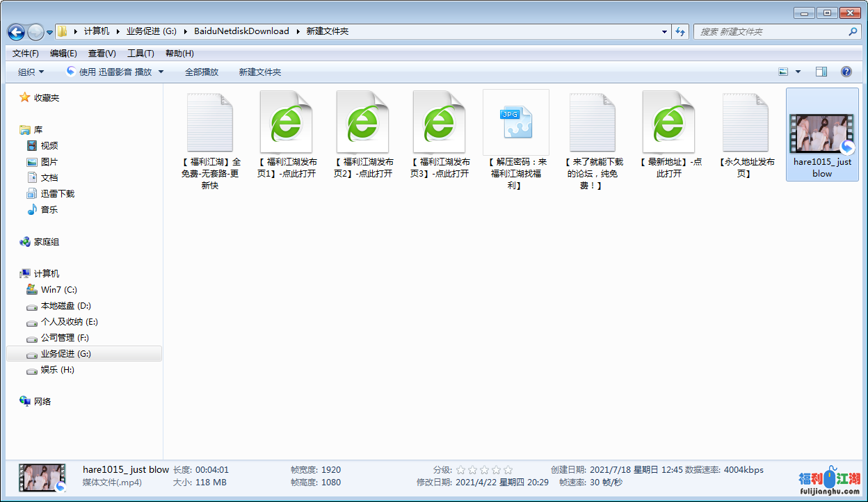This screenshot has width=868, height=502.
Task: Click the 新建文件夹 toolbar button
Action: [x=259, y=72]
